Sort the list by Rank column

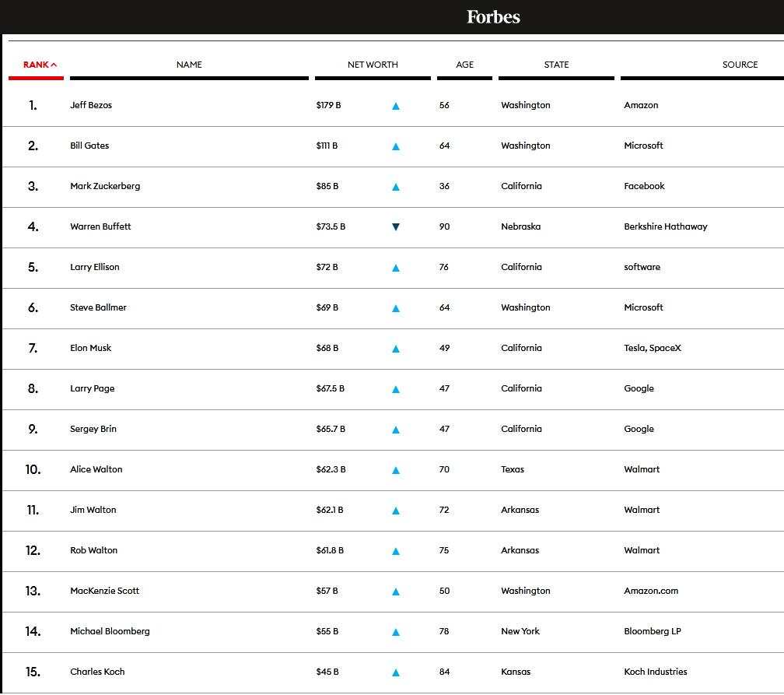pyautogui.click(x=40, y=65)
